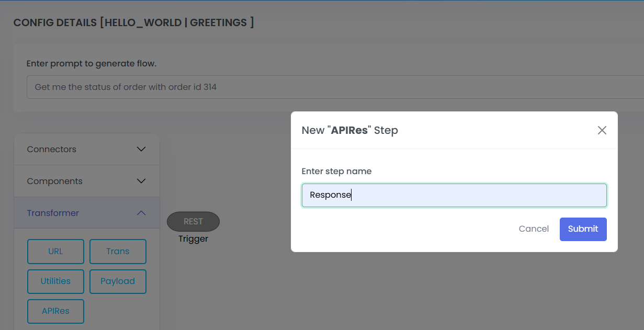
Task: Expand the Connectors section chevron
Action: 141,149
